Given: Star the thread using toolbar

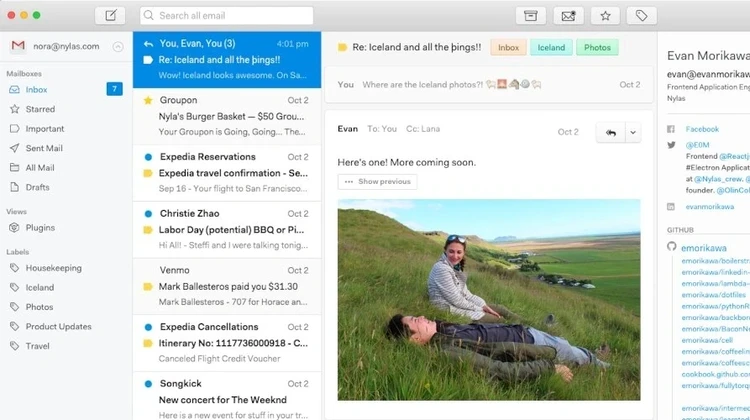Looking at the screenshot, I should (x=605, y=16).
